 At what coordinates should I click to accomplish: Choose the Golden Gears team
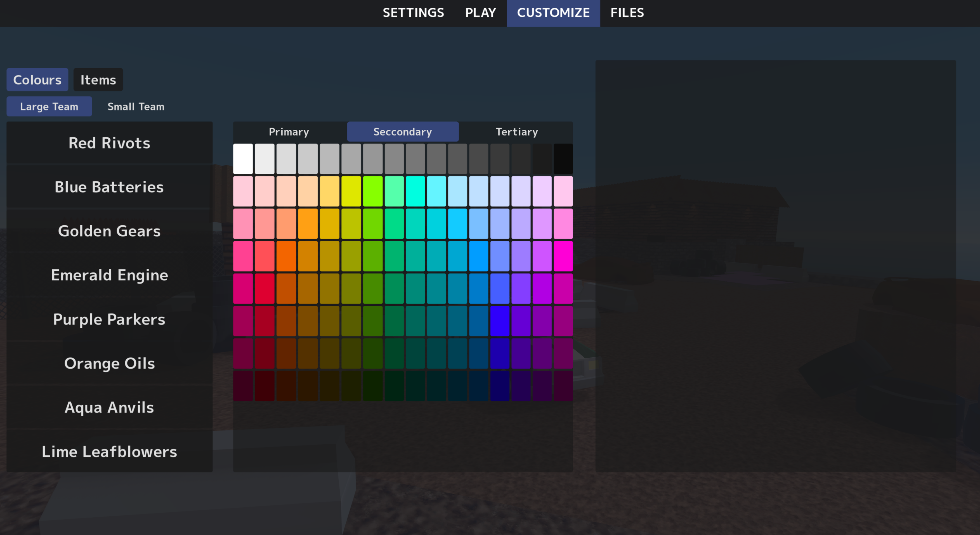pos(109,231)
